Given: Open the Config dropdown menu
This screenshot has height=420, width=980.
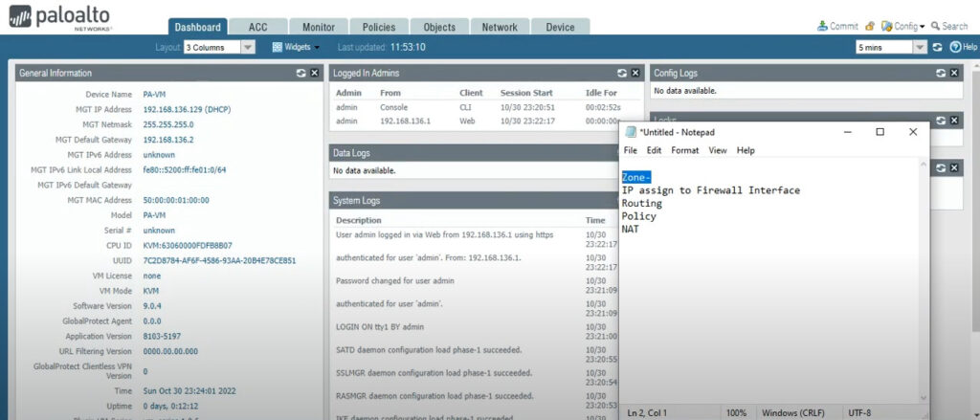Looking at the screenshot, I should click(x=903, y=26).
